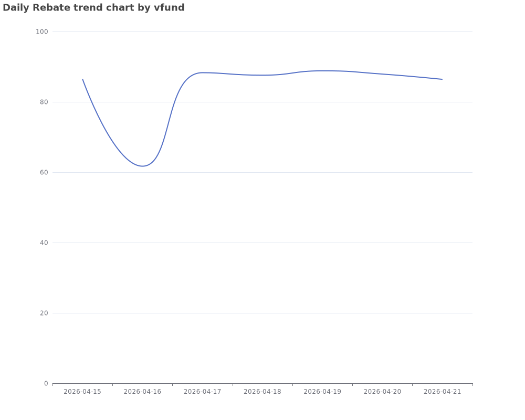Click the line's end point above 2026-04-21
This screenshot has height=420, width=525.
tap(443, 79)
